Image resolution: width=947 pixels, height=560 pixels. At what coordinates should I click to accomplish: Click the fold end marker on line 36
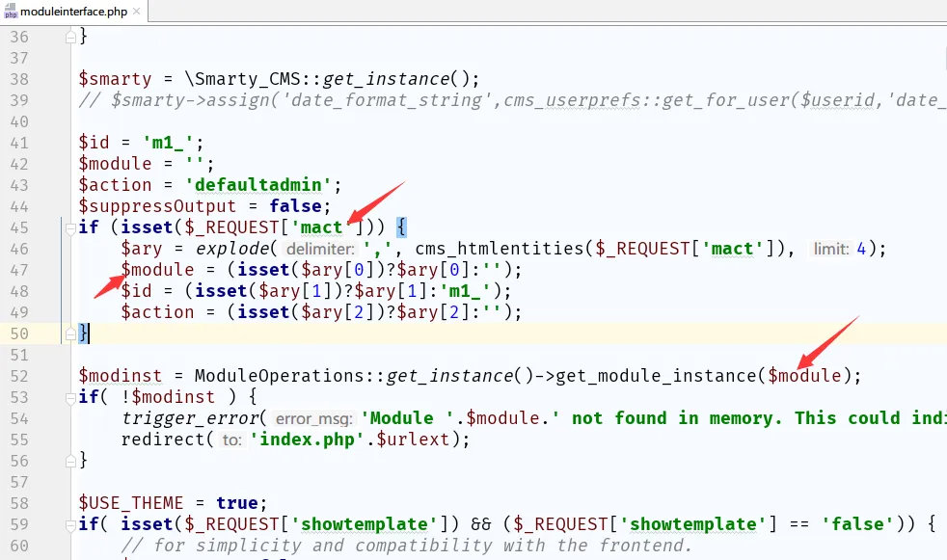(69, 37)
